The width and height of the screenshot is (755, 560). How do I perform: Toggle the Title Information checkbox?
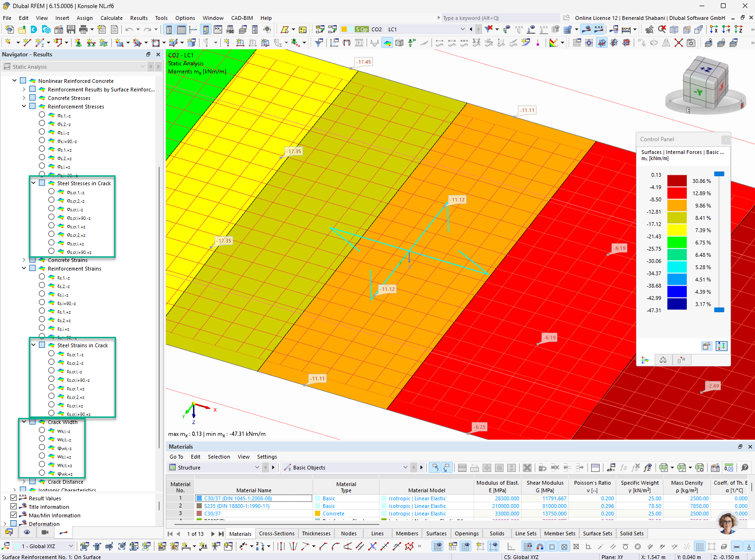tap(14, 506)
